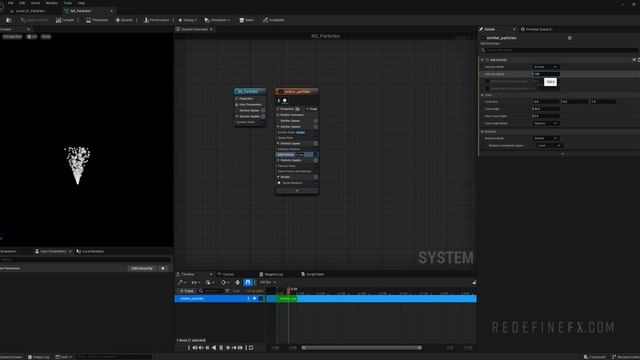Click the Perspective viewport button

[x=12, y=37]
